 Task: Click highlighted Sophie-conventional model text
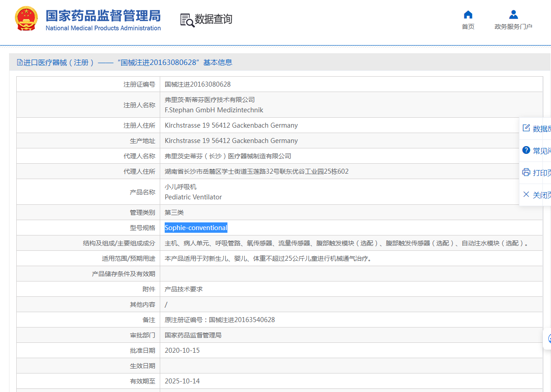coord(196,228)
